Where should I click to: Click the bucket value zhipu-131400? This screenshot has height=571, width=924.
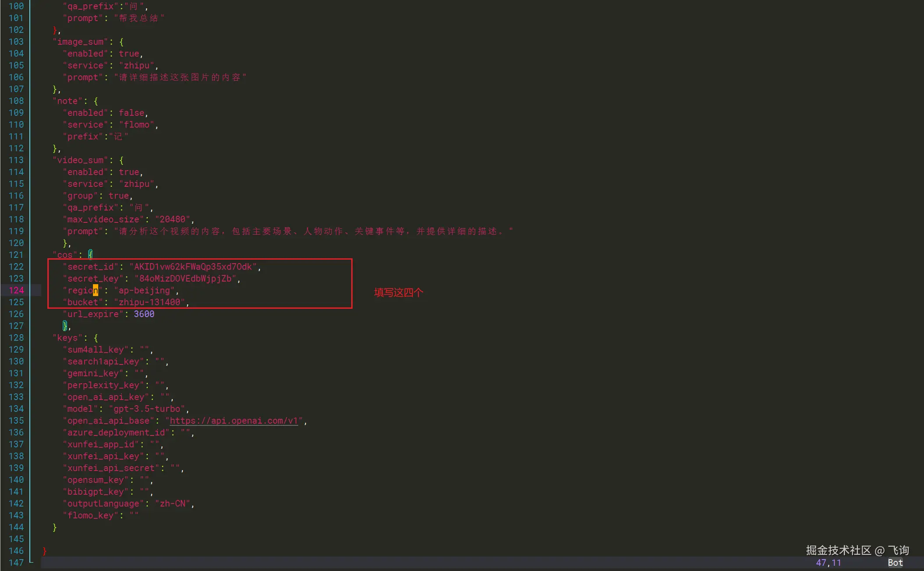click(149, 302)
